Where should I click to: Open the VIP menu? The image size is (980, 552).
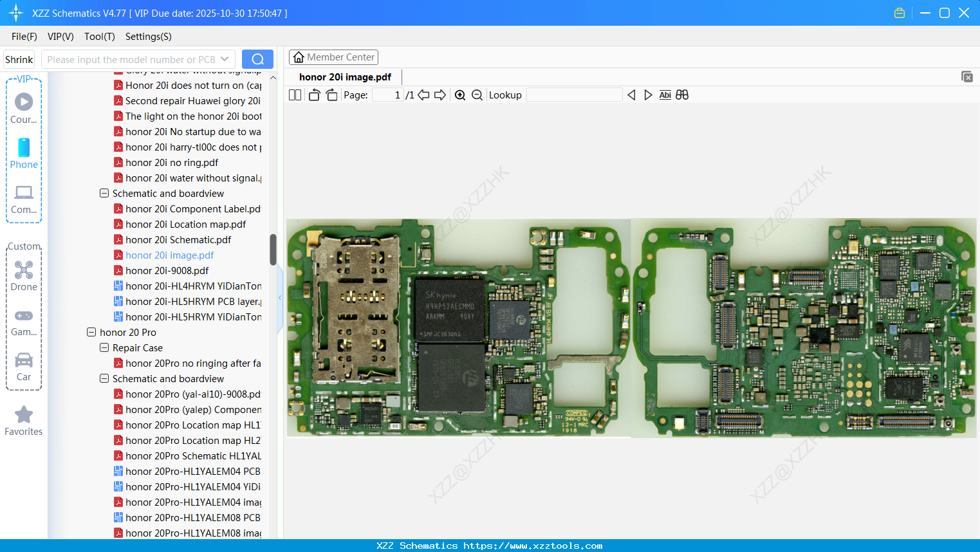click(x=60, y=37)
